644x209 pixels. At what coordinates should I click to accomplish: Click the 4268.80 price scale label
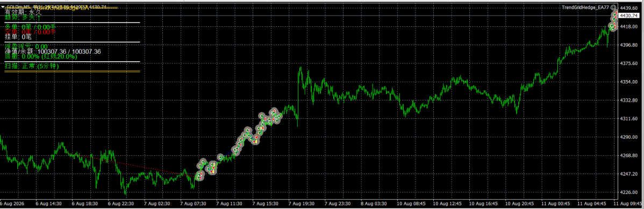[x=628, y=156]
